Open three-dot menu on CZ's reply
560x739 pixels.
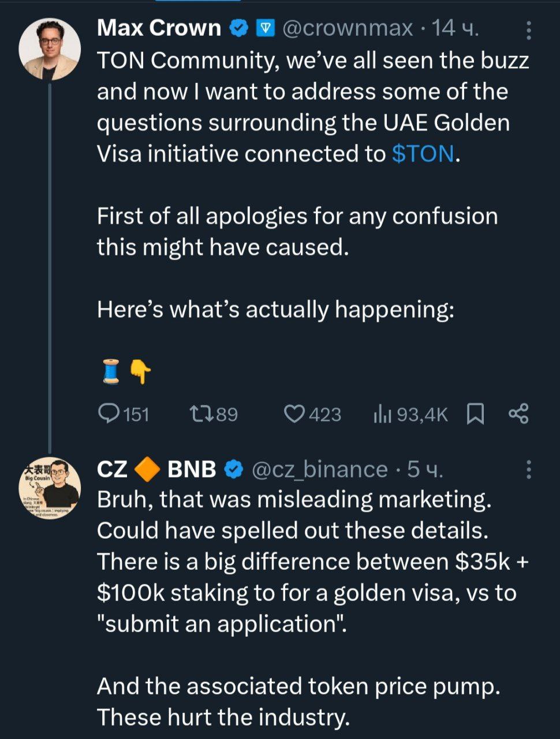coord(528,470)
